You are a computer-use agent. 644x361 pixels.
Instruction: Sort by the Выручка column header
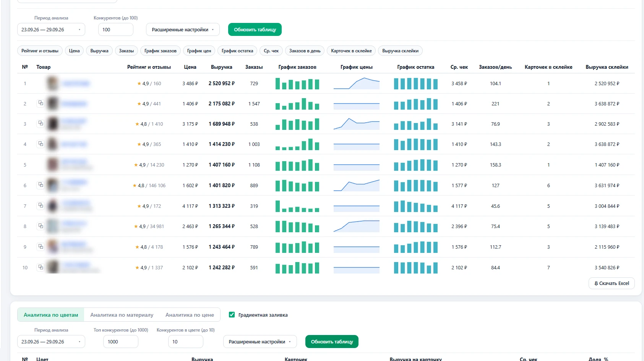click(222, 67)
